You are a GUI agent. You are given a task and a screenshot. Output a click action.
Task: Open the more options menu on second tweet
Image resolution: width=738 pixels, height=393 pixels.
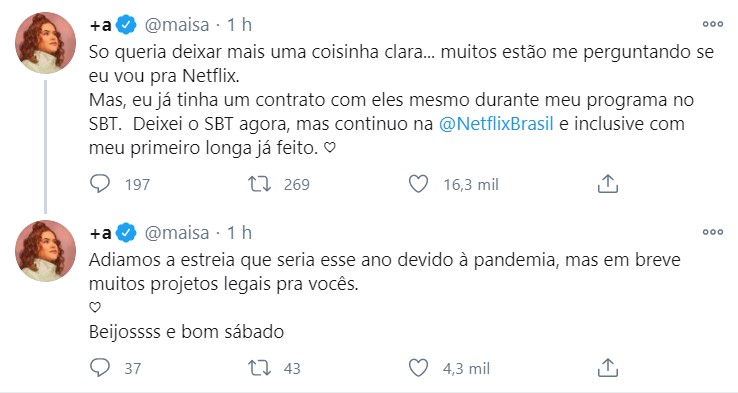(713, 232)
